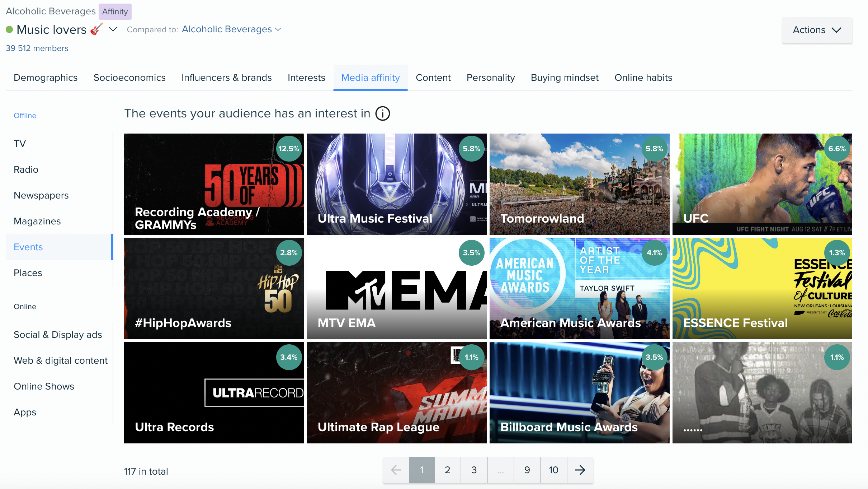This screenshot has height=489, width=868.
Task: Open the American Music Awards card
Action: (579, 288)
